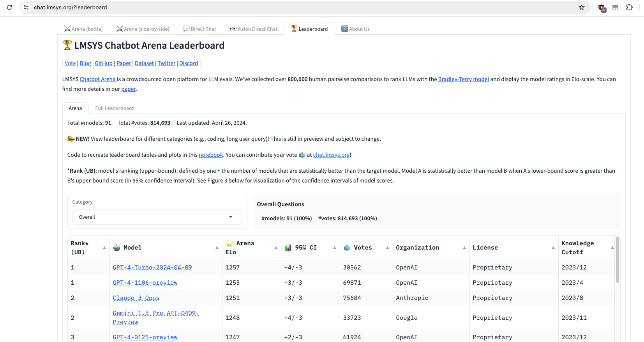Screen dimensions: 644x342
Task: Switch to the Full Leaderboard sub-tab
Action: point(115,108)
